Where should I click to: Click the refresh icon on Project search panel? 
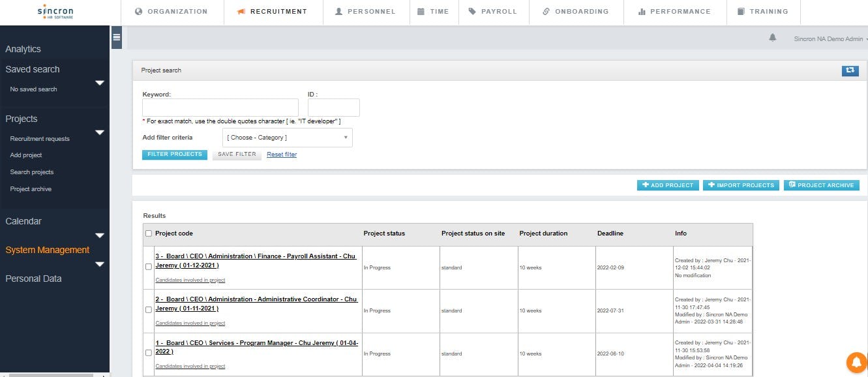point(850,70)
